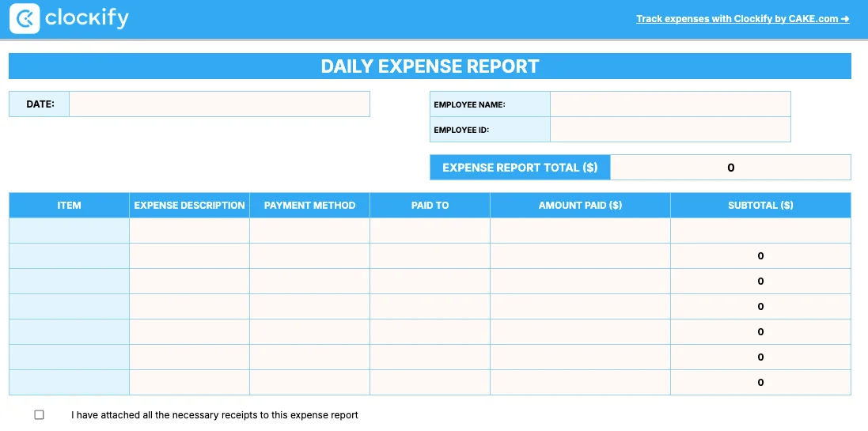Viewport: 868px width, 431px height.
Task: Select the EMPLOYEE NAME input field
Action: coord(670,104)
